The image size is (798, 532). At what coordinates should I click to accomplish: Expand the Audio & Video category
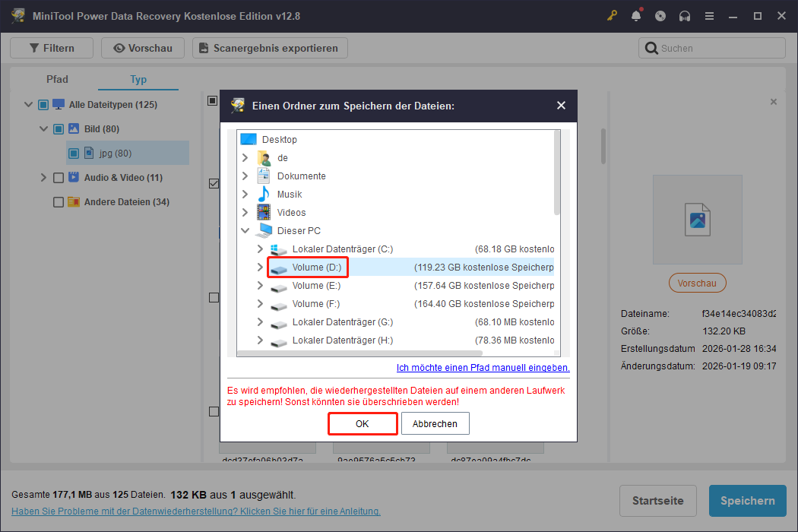[43, 177]
